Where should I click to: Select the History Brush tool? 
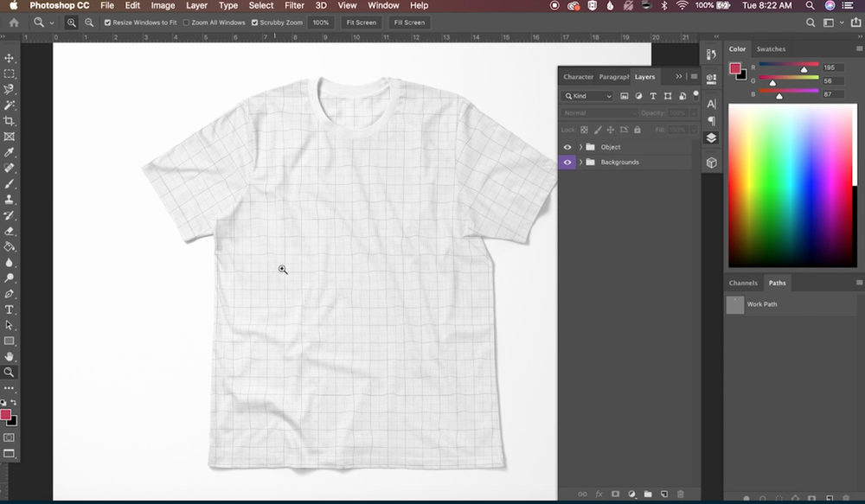click(x=9, y=215)
